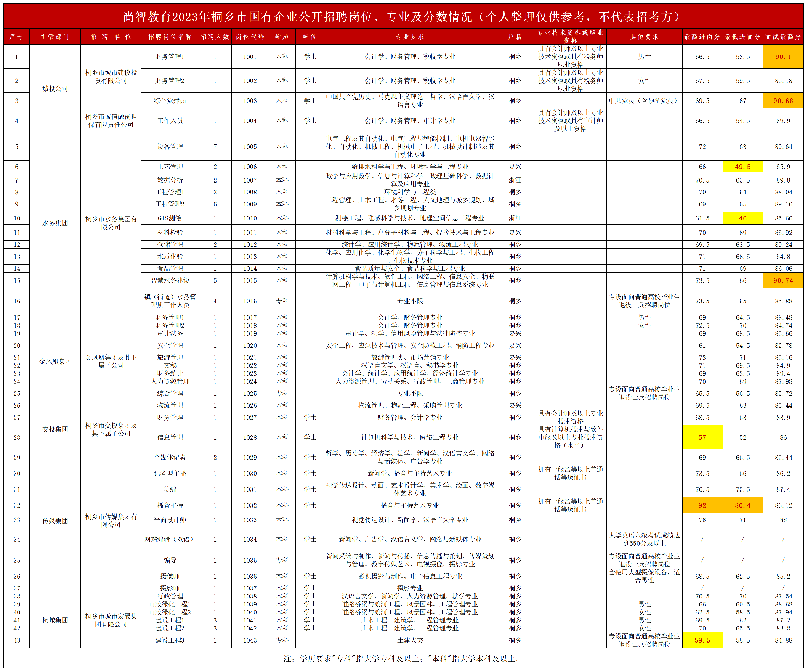Click the 水务集团 merged cell

(55, 223)
